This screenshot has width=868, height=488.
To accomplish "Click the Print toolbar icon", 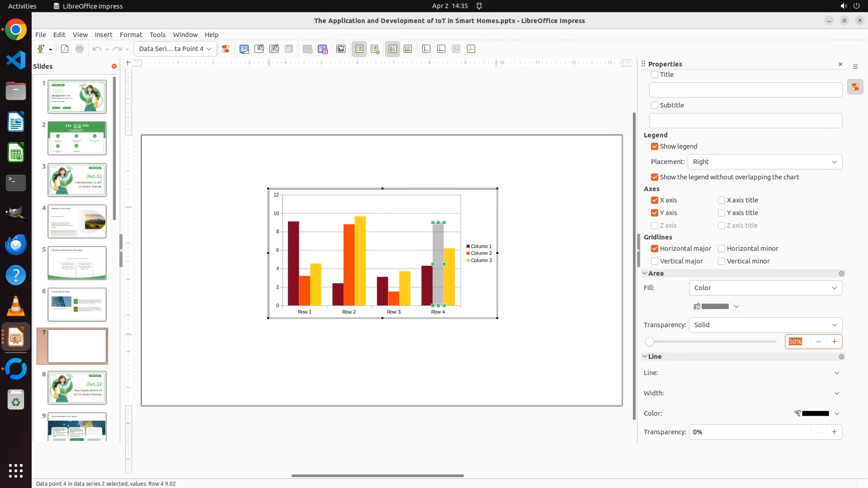I will coord(80,49).
